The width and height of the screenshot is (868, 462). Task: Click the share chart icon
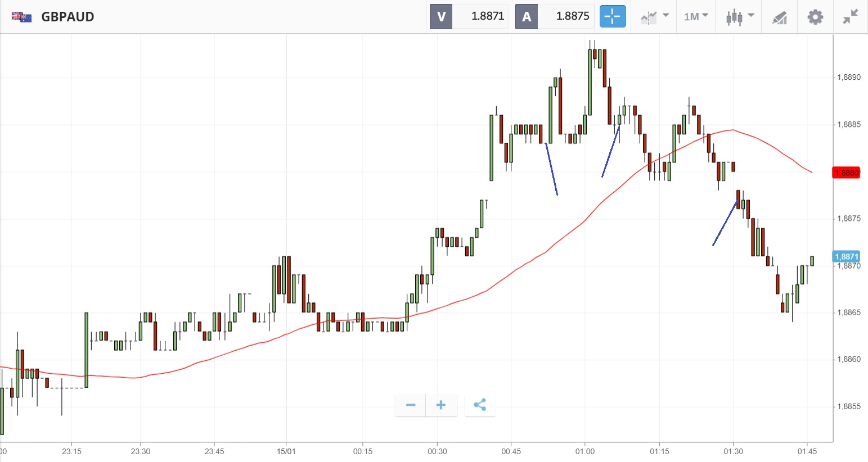click(x=480, y=405)
